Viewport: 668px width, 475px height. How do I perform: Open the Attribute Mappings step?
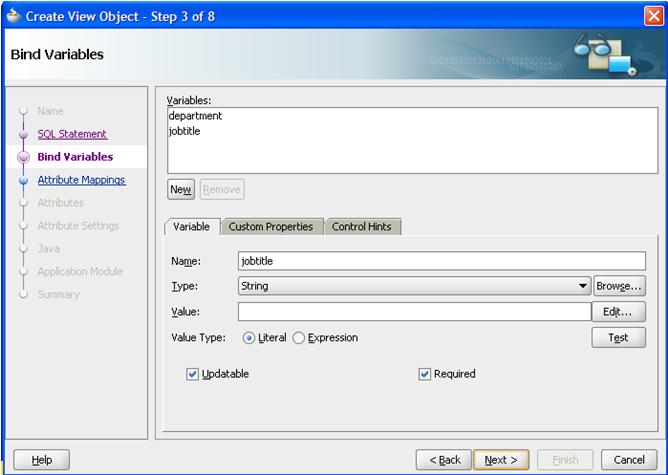(x=81, y=180)
